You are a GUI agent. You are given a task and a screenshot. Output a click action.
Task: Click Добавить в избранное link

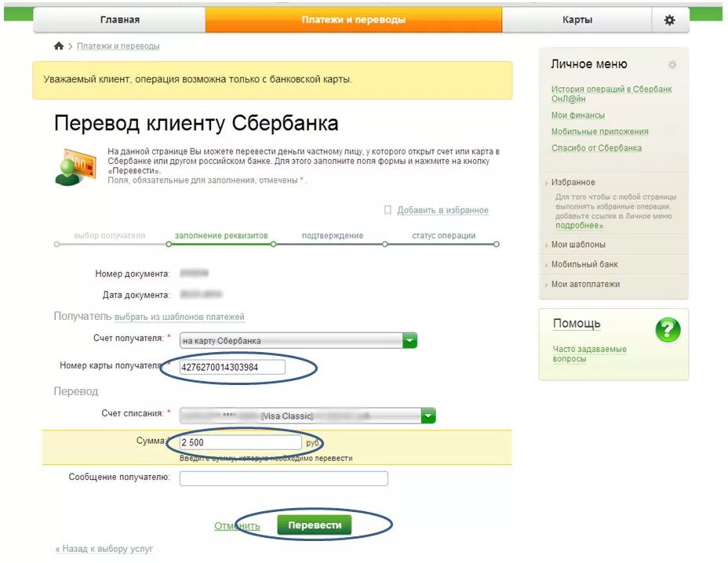(x=442, y=210)
